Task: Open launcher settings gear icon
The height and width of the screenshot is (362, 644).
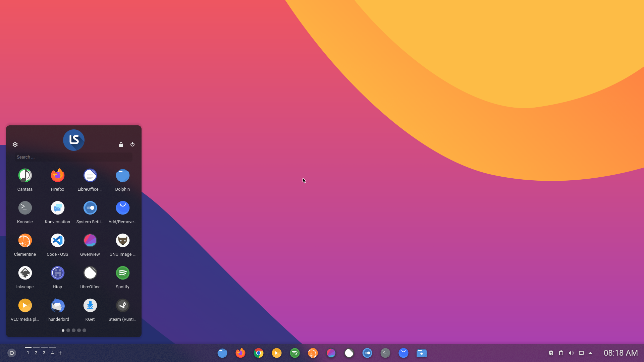Action: (x=15, y=144)
